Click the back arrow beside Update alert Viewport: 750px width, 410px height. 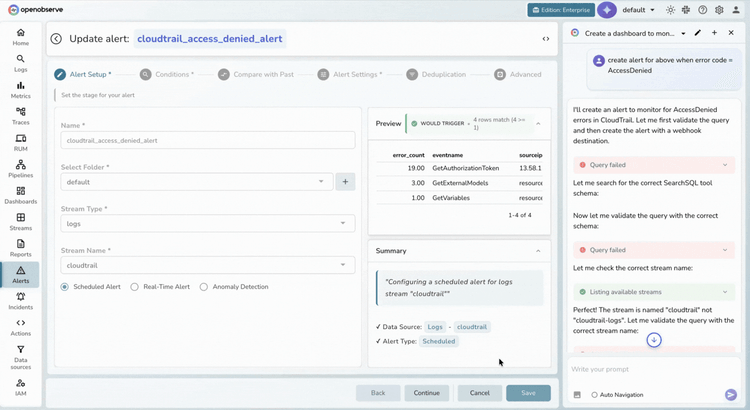(x=56, y=39)
